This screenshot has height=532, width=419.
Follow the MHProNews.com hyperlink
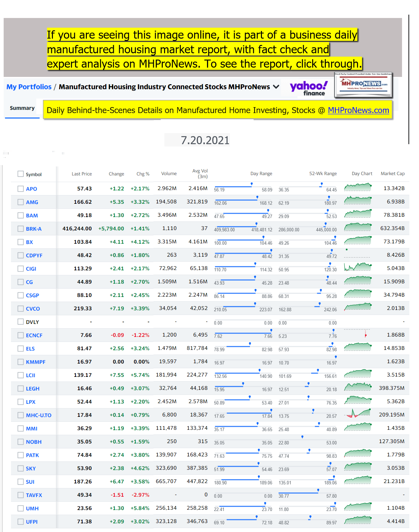point(358,110)
